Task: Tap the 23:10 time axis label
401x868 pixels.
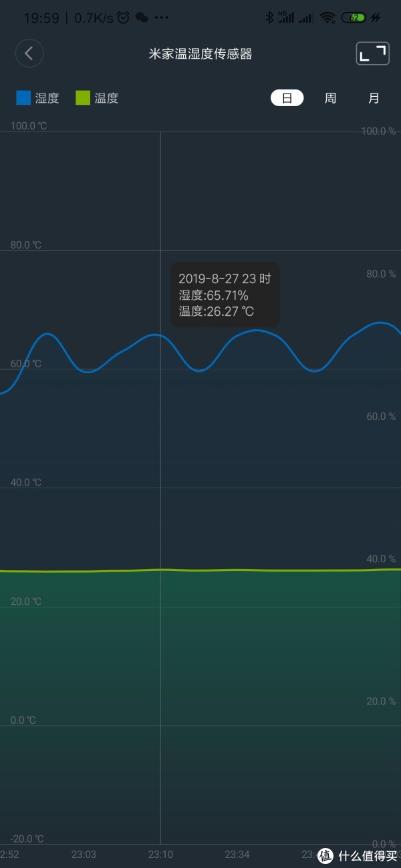Action: (x=160, y=854)
